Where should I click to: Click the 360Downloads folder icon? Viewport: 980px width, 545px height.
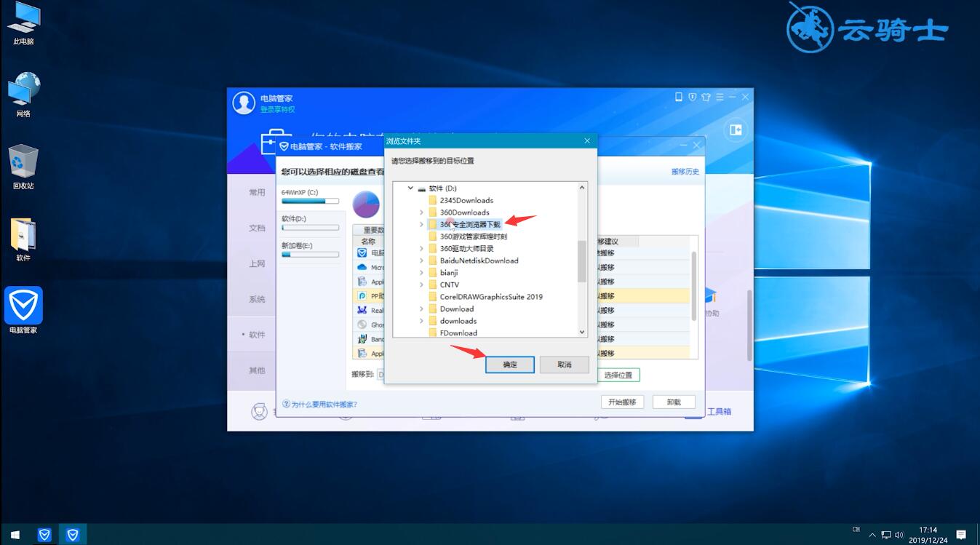[x=432, y=212]
